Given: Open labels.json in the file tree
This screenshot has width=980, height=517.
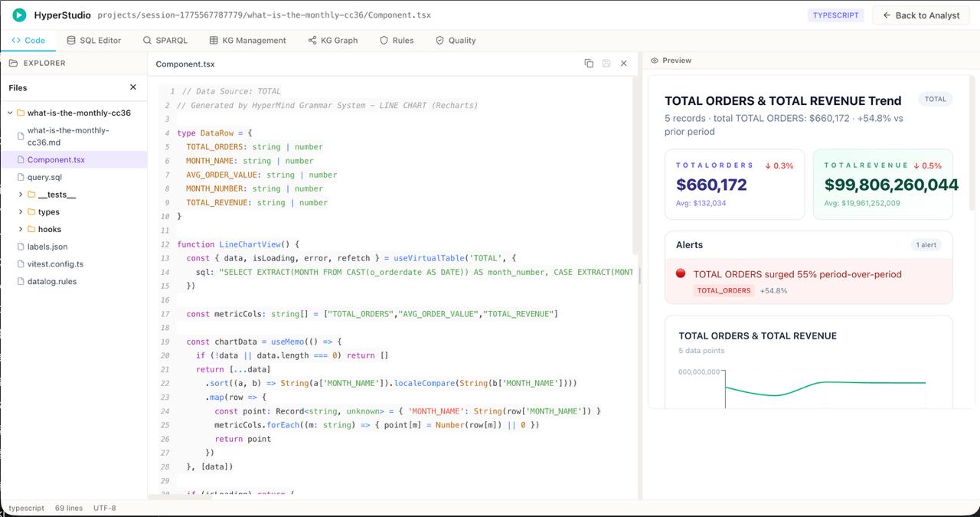Looking at the screenshot, I should [x=73, y=247].
